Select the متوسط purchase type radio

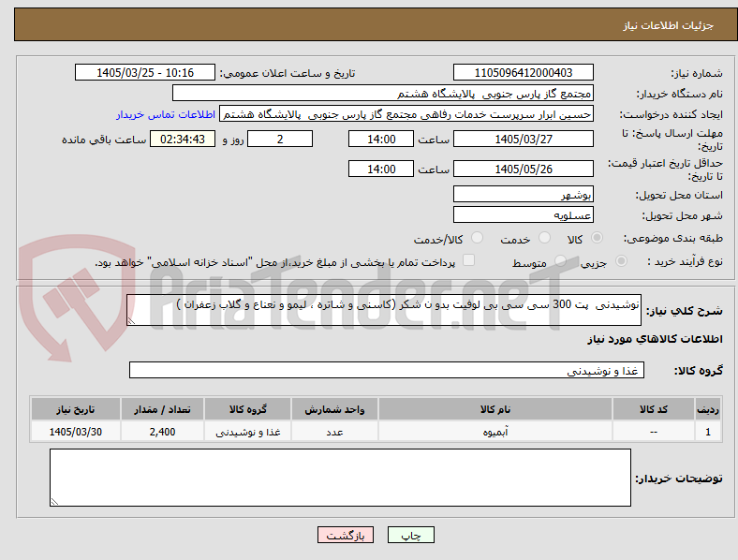(561, 260)
